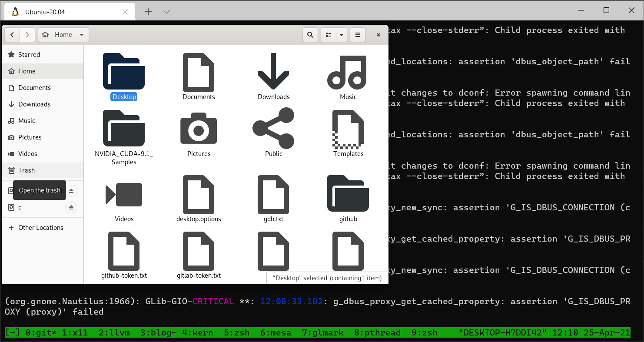Eject the drive above c
This screenshot has width=644, height=342.
point(71,191)
